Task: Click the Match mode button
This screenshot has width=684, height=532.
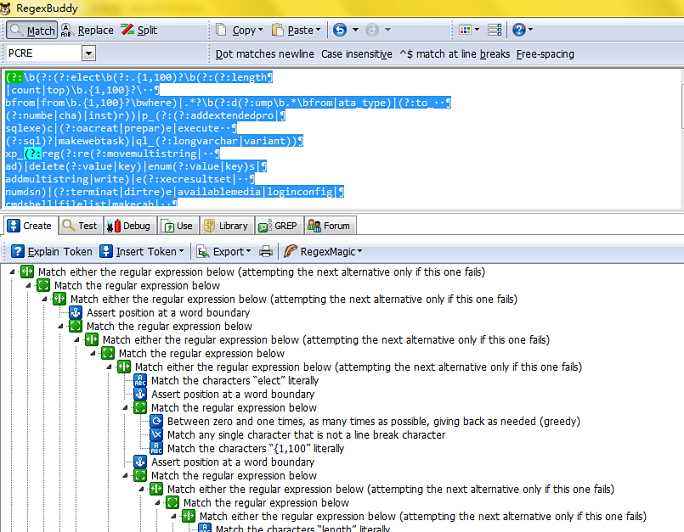Action: click(x=32, y=31)
